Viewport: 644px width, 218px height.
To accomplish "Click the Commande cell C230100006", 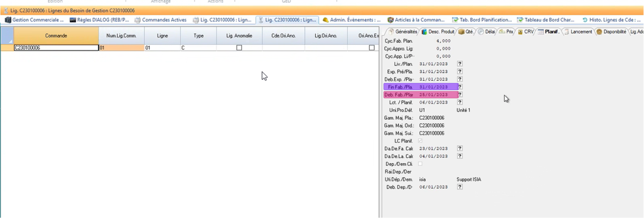I will [56, 48].
